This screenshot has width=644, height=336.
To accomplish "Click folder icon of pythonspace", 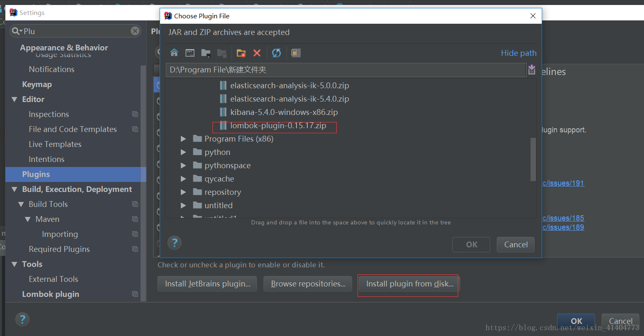I will 197,165.
